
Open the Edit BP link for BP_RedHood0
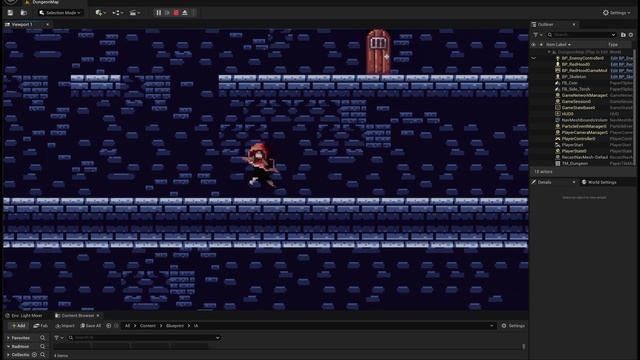pyautogui.click(x=622, y=64)
